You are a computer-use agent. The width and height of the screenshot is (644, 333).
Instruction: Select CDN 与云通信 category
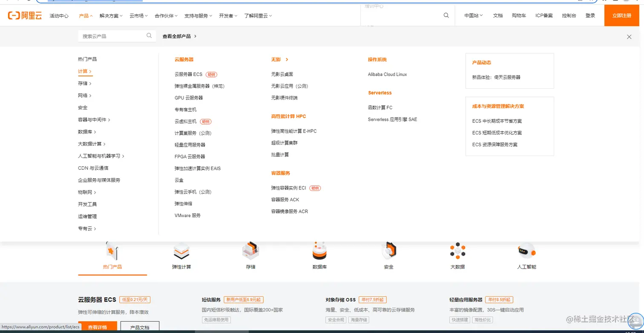point(93,168)
